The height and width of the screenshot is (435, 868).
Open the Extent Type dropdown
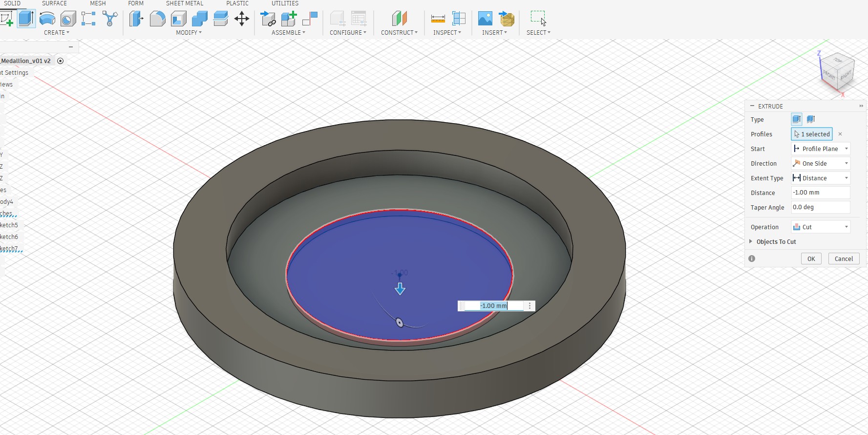(821, 178)
